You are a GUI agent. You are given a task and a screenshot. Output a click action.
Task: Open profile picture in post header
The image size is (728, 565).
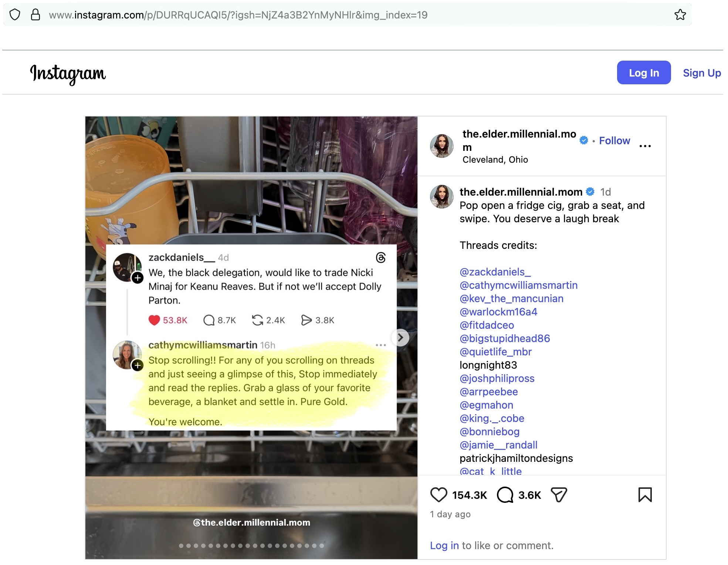point(441,146)
